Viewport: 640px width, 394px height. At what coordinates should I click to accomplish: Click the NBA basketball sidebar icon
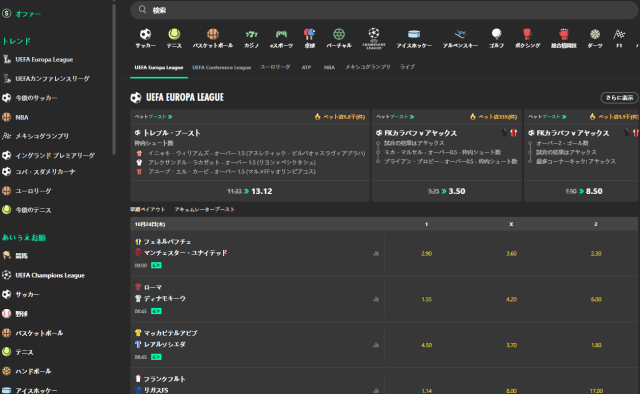7,117
